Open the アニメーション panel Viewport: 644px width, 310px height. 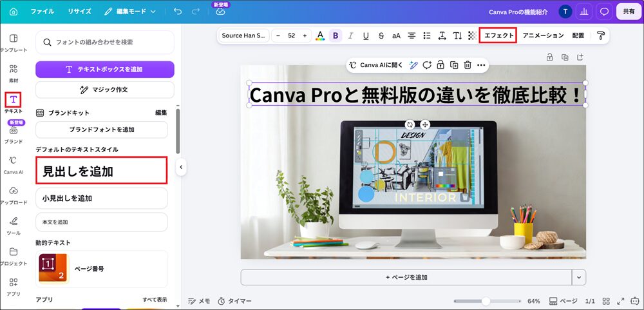pyautogui.click(x=543, y=36)
